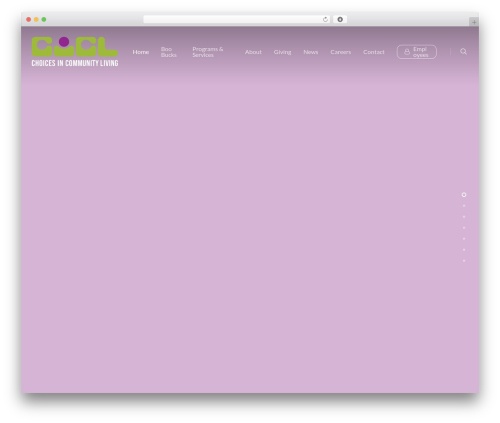Click the yellow minimize window dot
Image resolution: width=500 pixels, height=423 pixels.
point(36,20)
